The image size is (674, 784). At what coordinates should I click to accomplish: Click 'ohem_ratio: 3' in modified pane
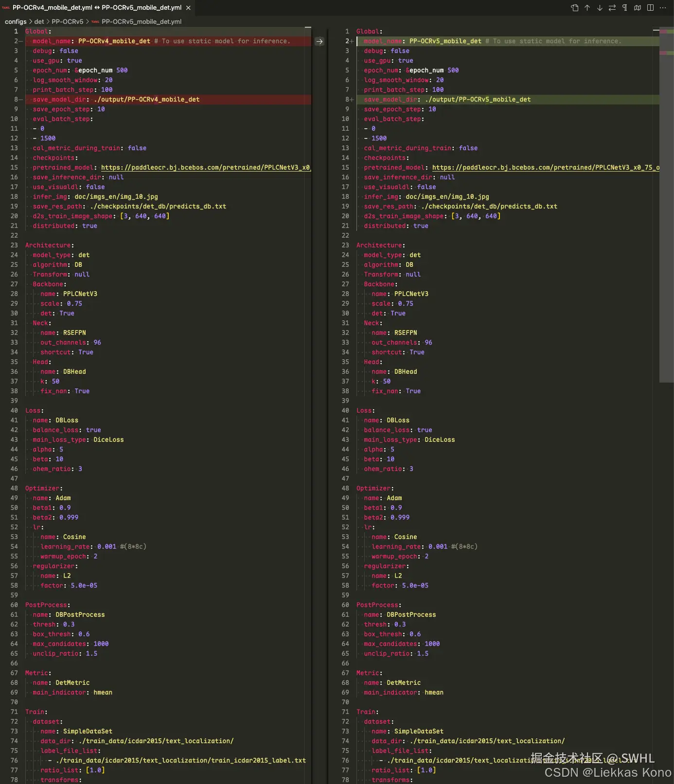tap(389, 469)
